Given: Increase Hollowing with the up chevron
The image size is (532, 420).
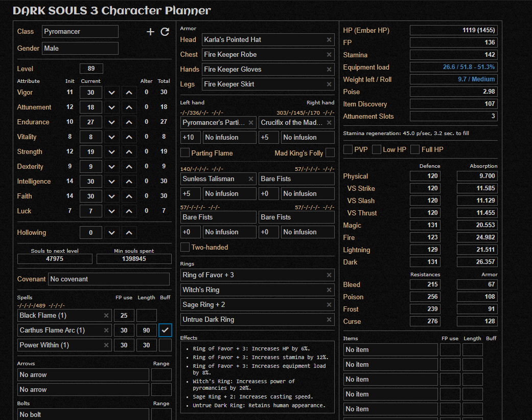Looking at the screenshot, I should 129,233.
